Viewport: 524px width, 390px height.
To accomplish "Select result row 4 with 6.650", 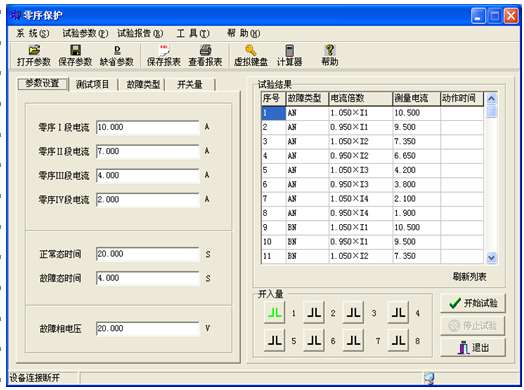I will (x=372, y=156).
